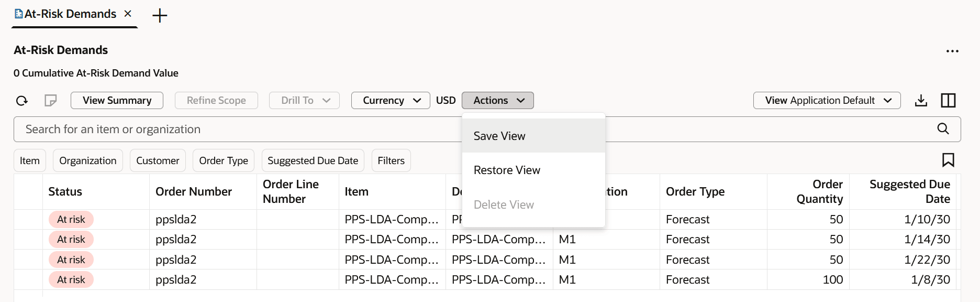980x302 pixels.
Task: Click the search magnifier icon
Action: [x=943, y=129]
